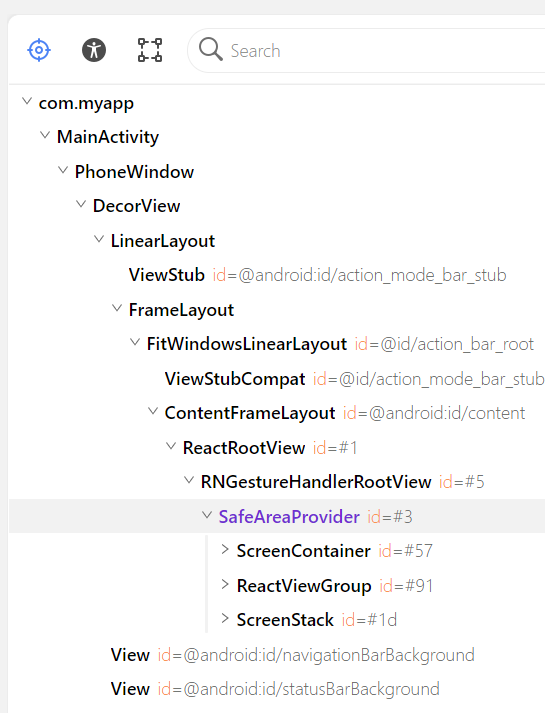
Task: Collapse the PhoneWindow chevron
Action: click(x=63, y=170)
